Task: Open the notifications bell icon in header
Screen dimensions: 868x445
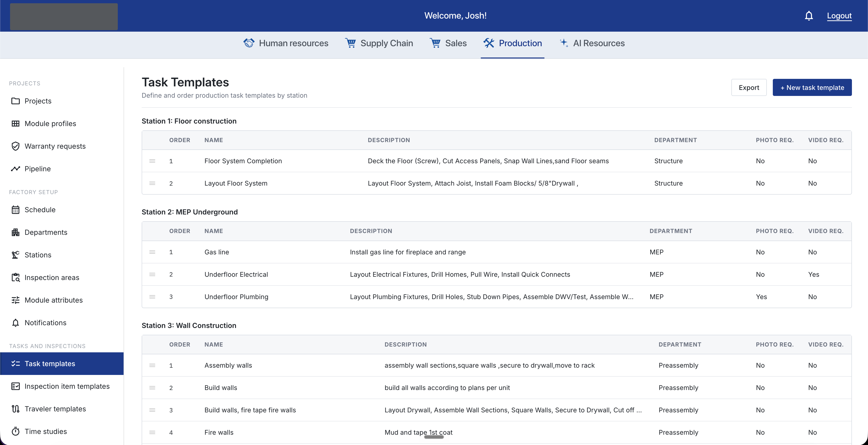Action: click(809, 16)
